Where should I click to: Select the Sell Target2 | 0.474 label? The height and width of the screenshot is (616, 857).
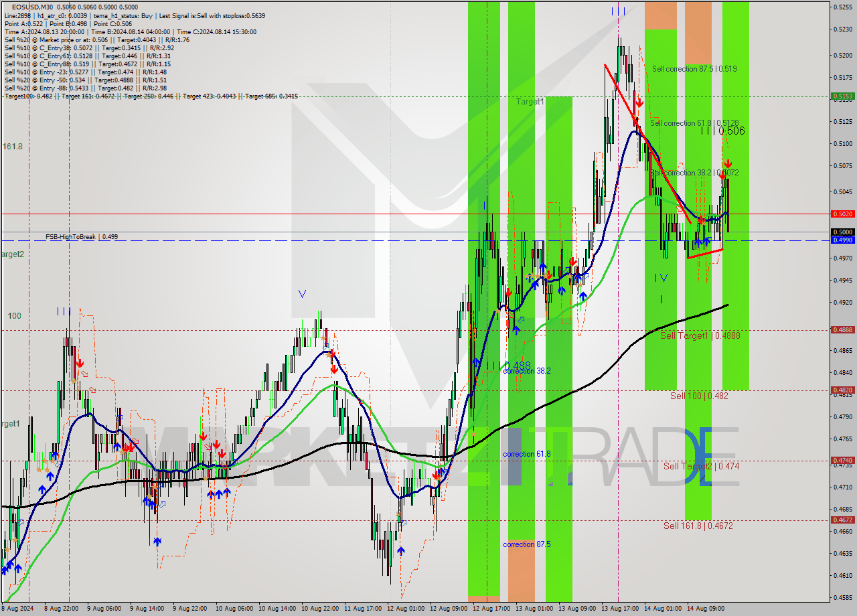coord(701,466)
